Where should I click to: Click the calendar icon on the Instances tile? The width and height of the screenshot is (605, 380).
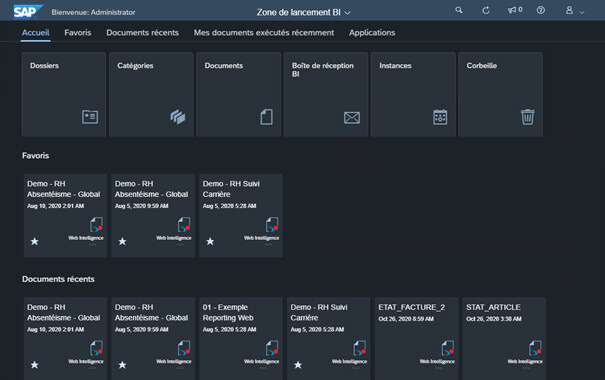[440, 117]
